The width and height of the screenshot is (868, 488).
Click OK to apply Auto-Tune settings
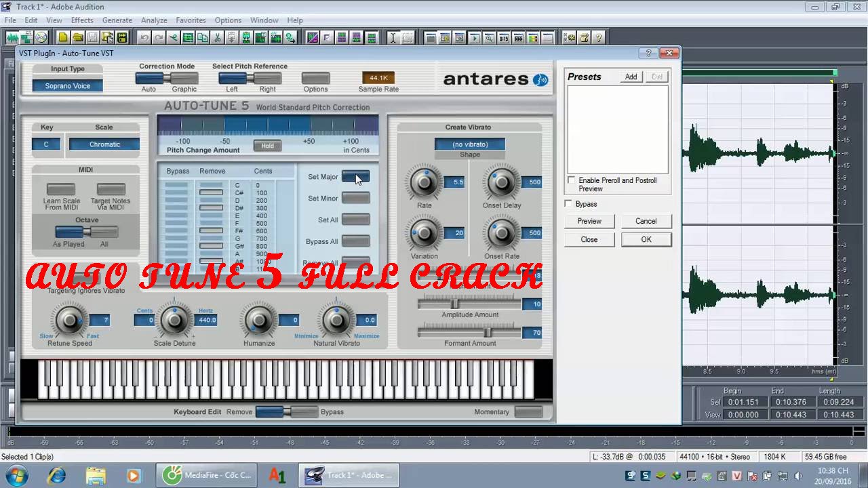click(x=646, y=239)
